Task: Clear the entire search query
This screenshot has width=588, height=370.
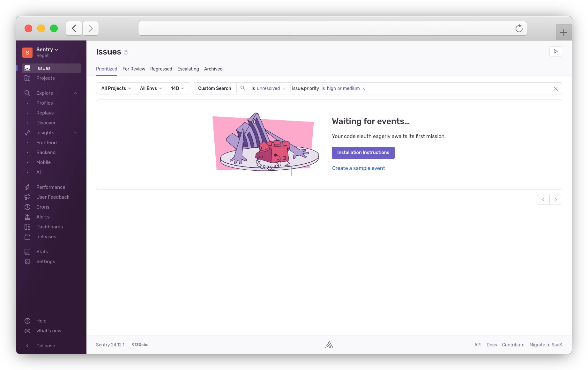Action: [x=555, y=89]
